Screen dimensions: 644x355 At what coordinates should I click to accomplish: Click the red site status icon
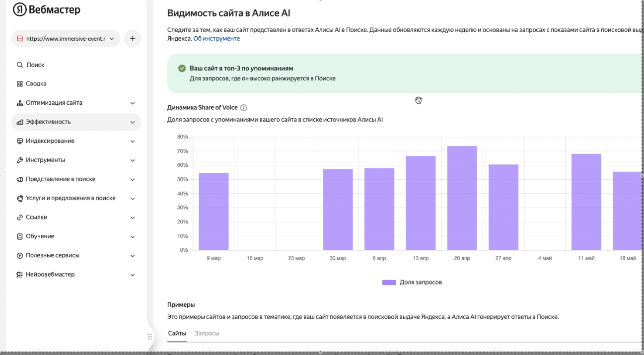point(20,39)
